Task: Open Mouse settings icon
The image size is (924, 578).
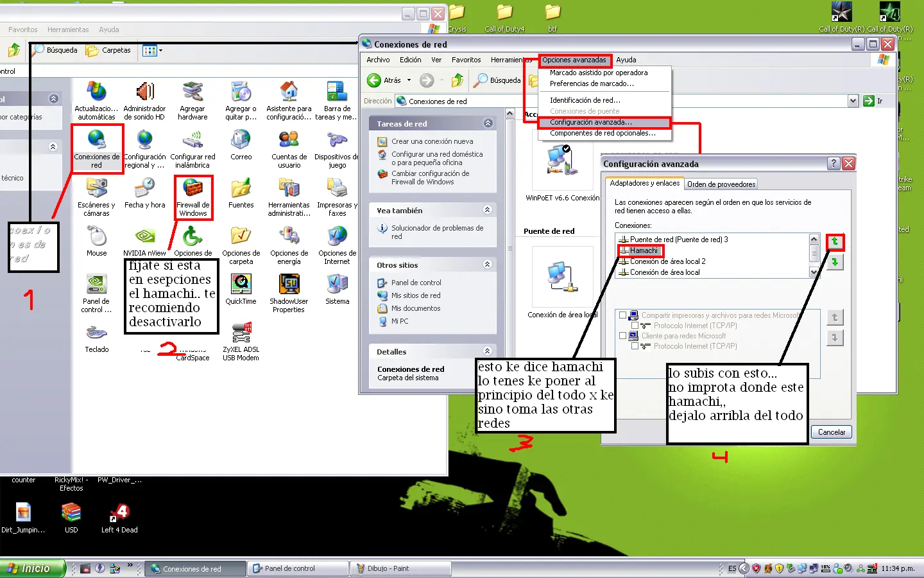Action: click(97, 241)
